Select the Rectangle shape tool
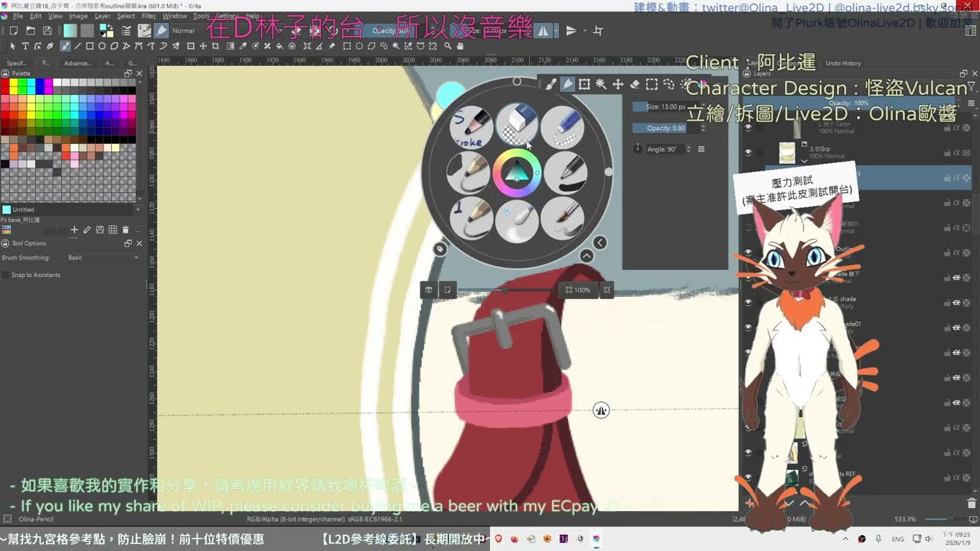980x551 pixels. pyautogui.click(x=90, y=46)
